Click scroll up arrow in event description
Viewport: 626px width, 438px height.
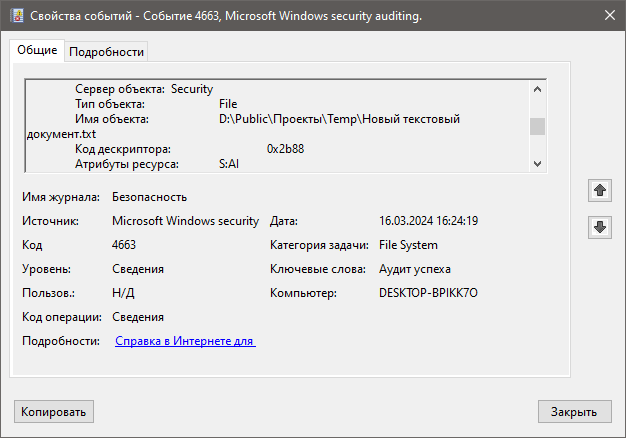click(537, 89)
